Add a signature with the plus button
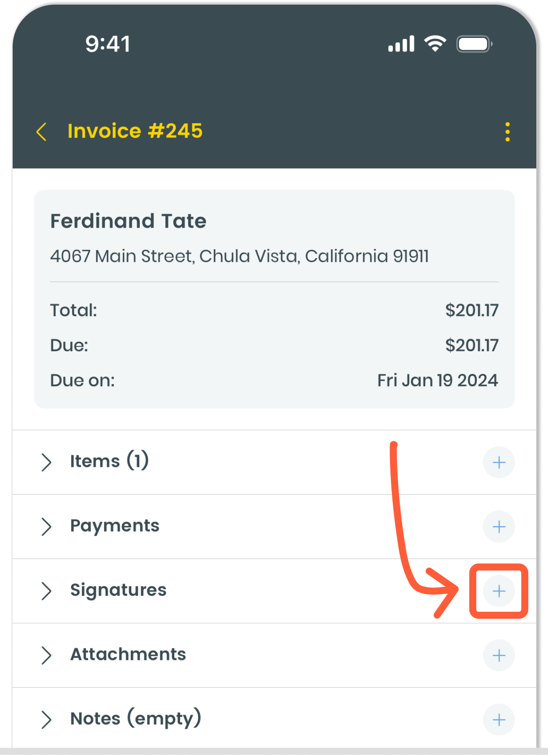Image resolution: width=548 pixels, height=756 pixels. [x=499, y=591]
